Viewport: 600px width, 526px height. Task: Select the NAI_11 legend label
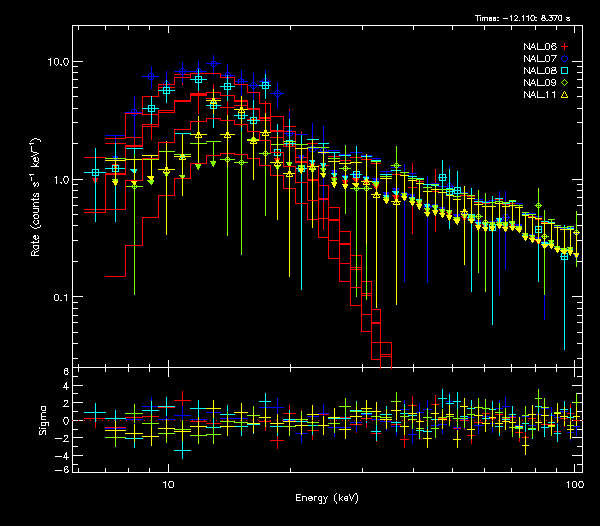point(539,95)
